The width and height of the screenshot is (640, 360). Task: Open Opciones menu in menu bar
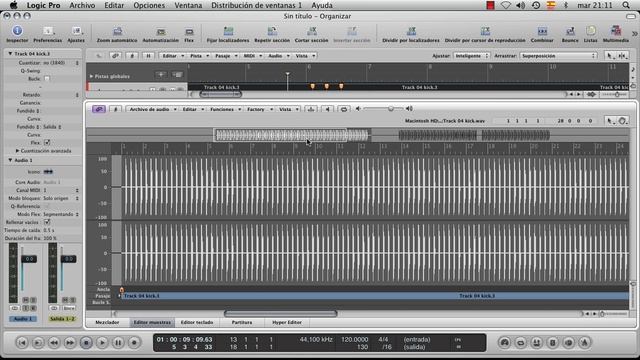coord(149,5)
